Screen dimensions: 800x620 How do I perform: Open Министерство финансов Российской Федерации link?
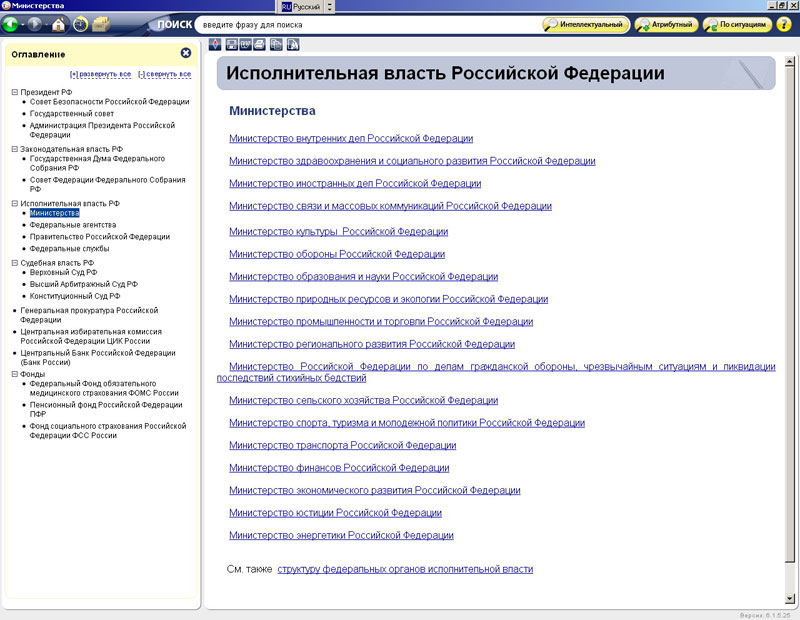tap(339, 468)
